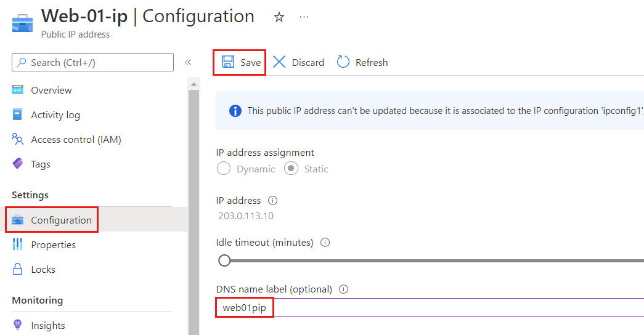This screenshot has width=644, height=335.
Task: Click the Refresh circular arrow icon
Action: coord(343,62)
